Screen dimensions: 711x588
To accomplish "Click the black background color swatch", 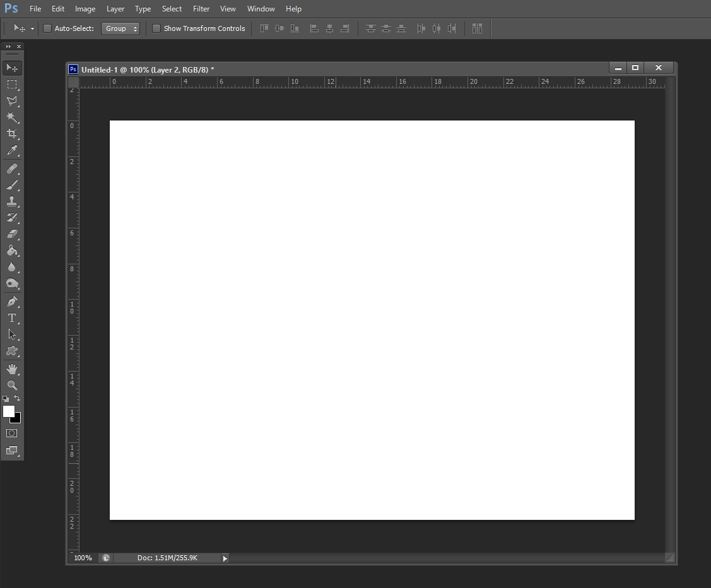I will (x=17, y=420).
